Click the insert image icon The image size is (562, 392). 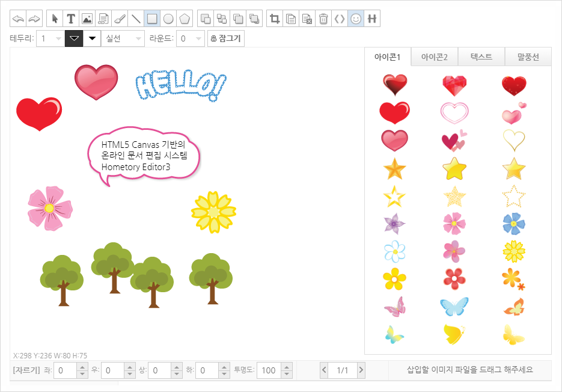pos(87,19)
